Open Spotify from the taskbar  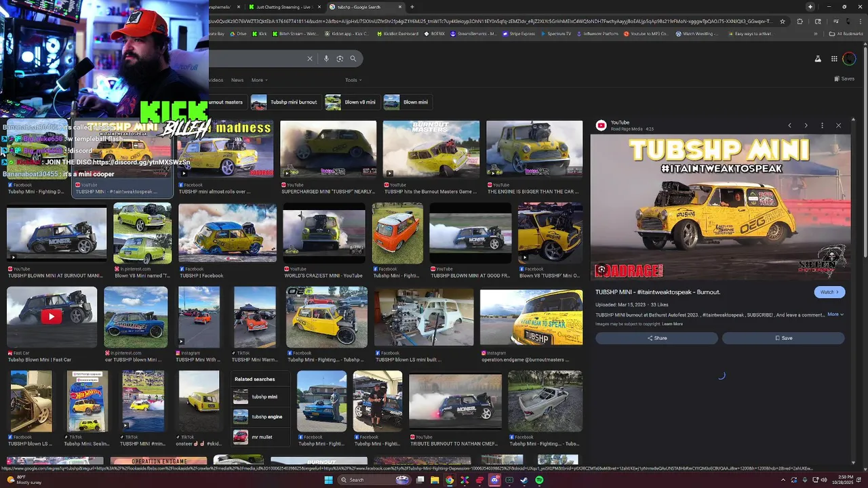point(539,480)
